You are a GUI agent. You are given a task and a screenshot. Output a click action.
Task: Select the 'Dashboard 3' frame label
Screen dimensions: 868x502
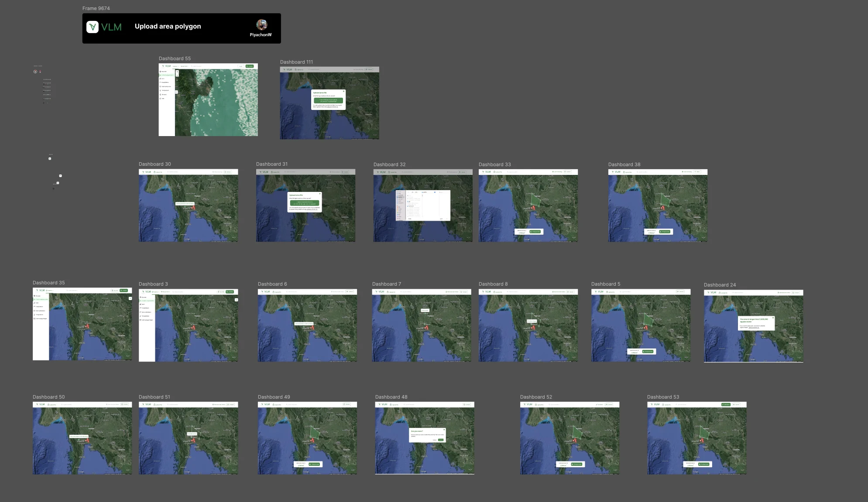[153, 284]
